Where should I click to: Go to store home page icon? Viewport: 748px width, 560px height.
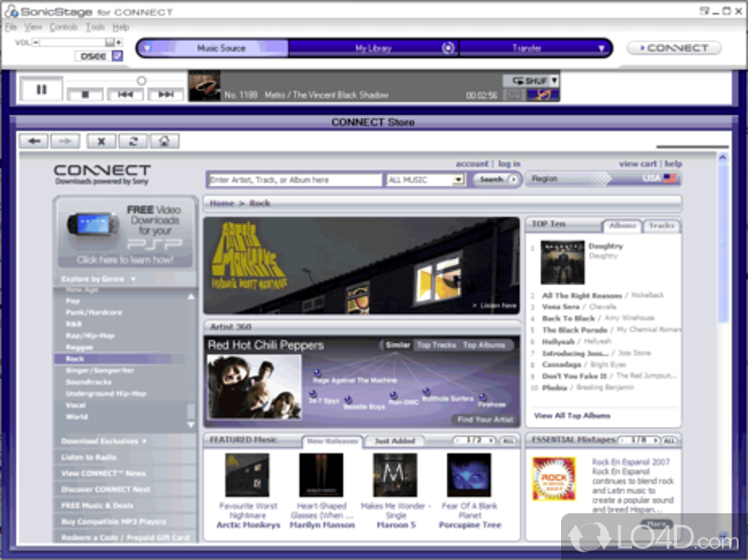(x=165, y=141)
